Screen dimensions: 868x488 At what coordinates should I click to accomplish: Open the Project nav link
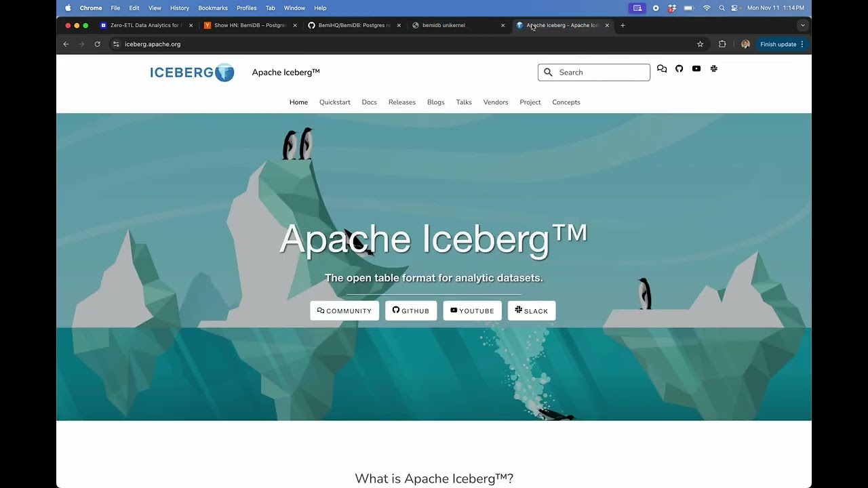coord(530,102)
